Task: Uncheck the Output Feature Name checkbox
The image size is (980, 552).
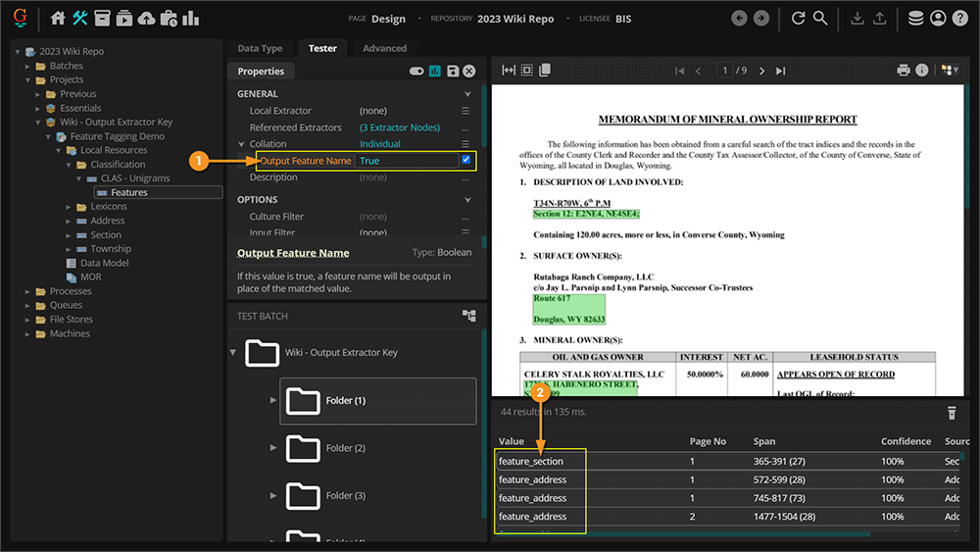Action: pyautogui.click(x=465, y=160)
